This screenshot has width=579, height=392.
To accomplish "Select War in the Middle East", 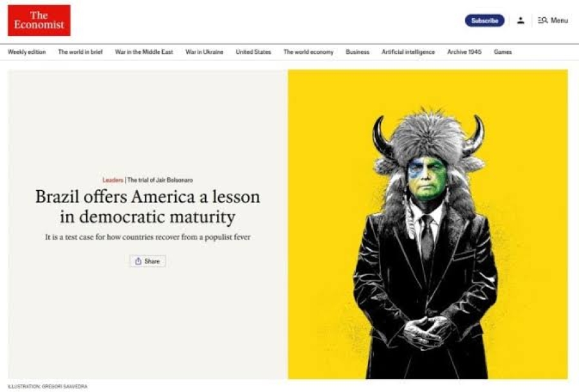I will [x=144, y=52].
